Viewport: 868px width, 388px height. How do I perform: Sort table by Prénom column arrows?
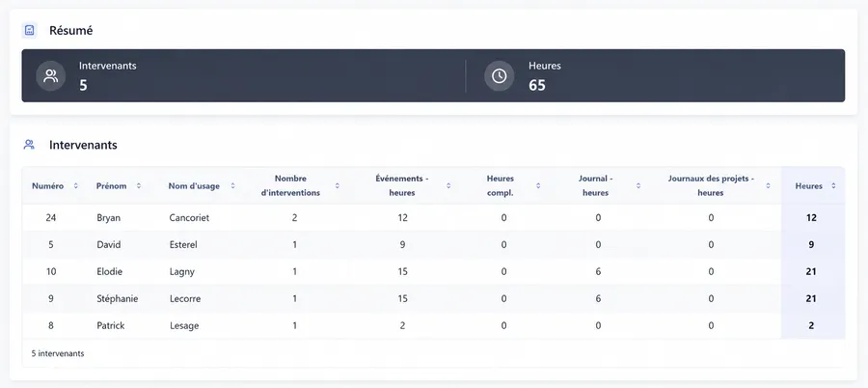point(138,186)
